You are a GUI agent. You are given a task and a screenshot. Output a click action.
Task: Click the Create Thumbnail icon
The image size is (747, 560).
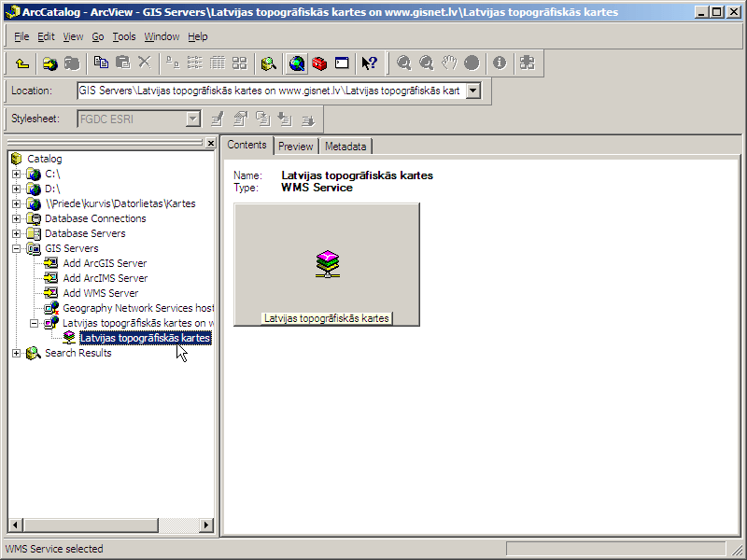tap(528, 63)
